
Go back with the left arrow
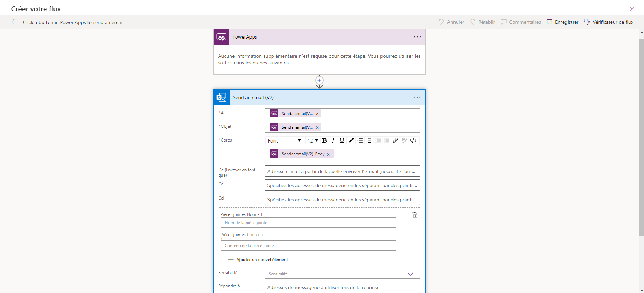pyautogui.click(x=14, y=22)
